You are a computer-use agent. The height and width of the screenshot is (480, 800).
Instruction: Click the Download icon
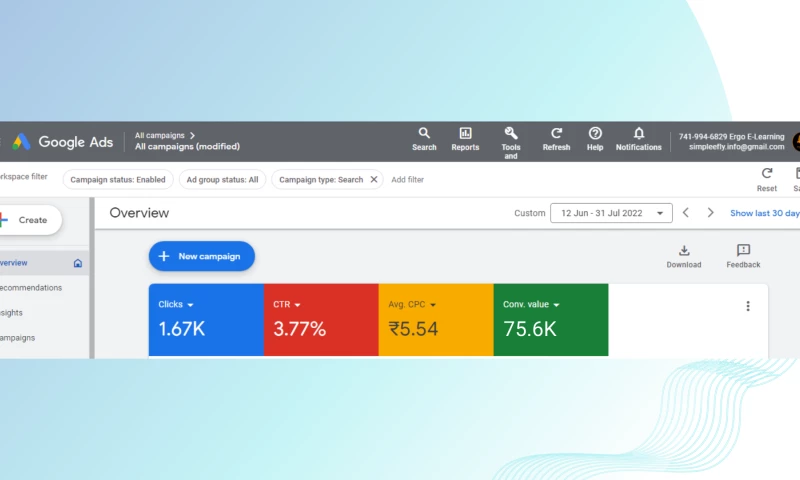[684, 257]
